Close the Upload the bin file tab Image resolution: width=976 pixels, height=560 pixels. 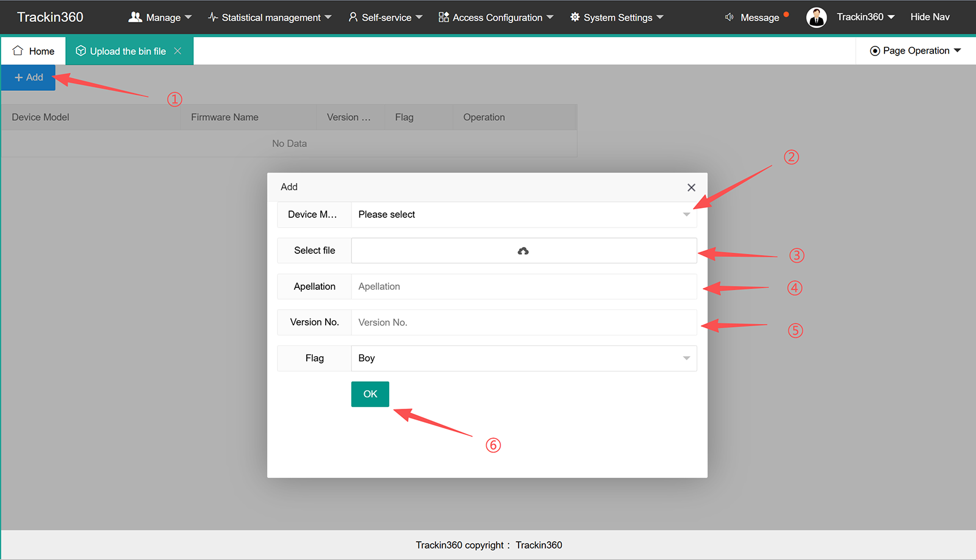pos(178,51)
